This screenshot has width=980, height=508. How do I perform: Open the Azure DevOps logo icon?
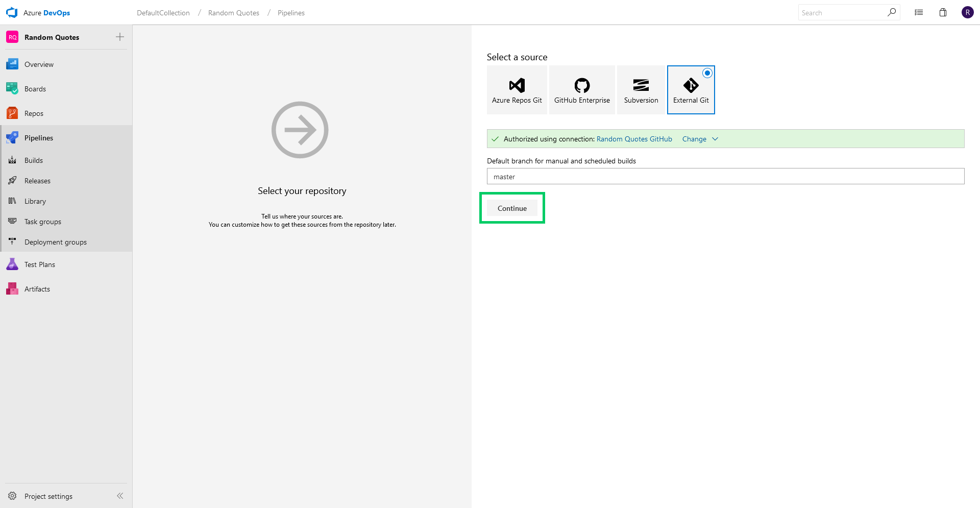point(12,12)
